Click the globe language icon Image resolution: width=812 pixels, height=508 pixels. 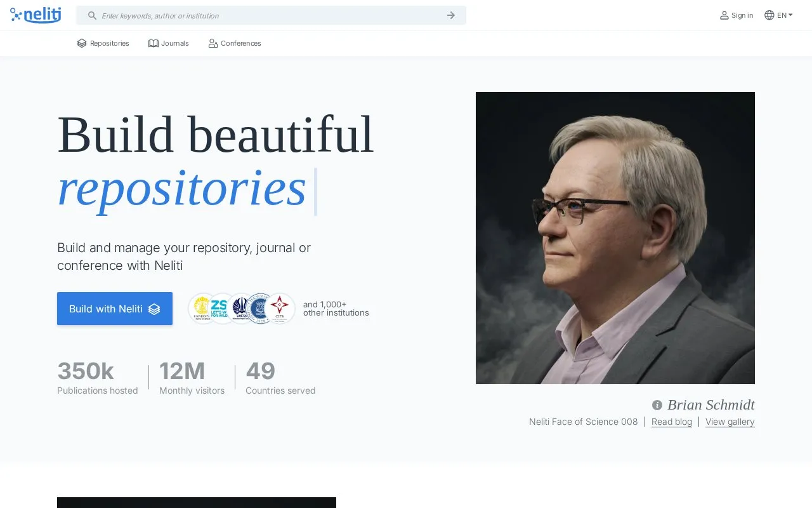point(769,15)
